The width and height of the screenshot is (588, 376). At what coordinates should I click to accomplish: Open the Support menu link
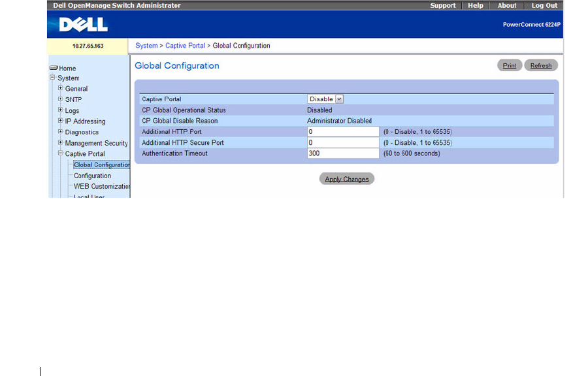click(442, 5)
